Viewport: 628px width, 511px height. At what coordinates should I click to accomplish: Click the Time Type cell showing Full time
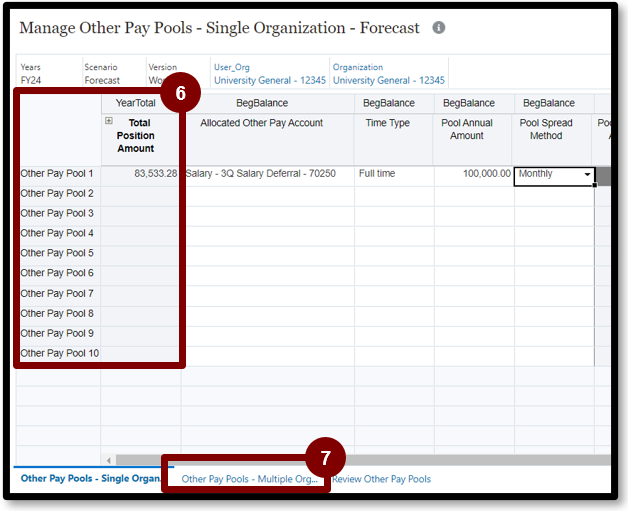pos(393,174)
